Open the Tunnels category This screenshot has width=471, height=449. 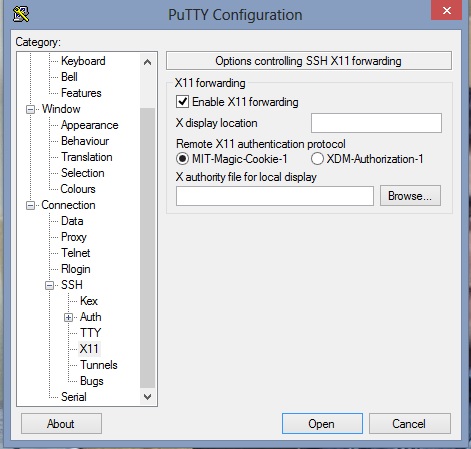point(99,365)
